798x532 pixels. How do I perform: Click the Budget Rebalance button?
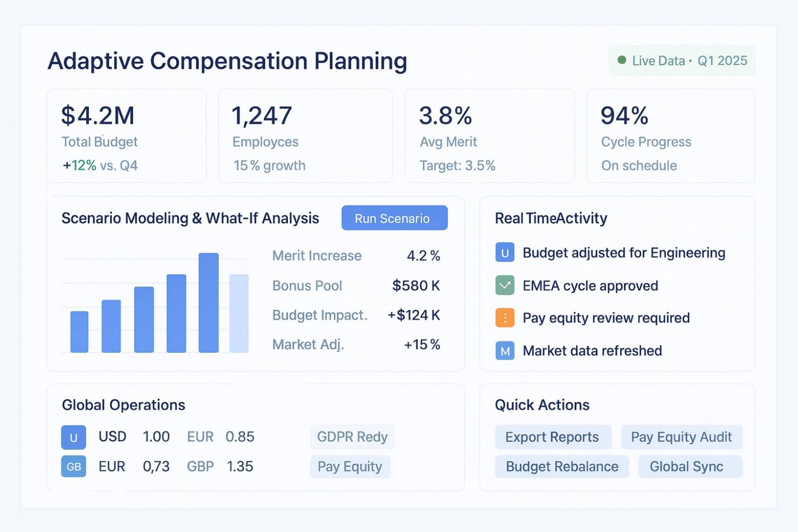pyautogui.click(x=562, y=467)
